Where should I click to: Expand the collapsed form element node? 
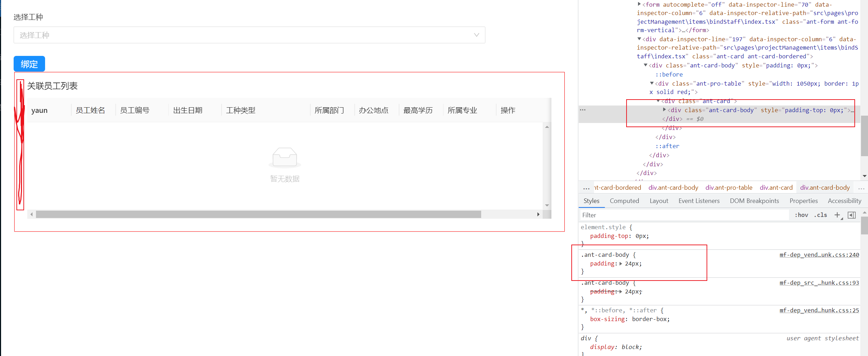click(638, 5)
